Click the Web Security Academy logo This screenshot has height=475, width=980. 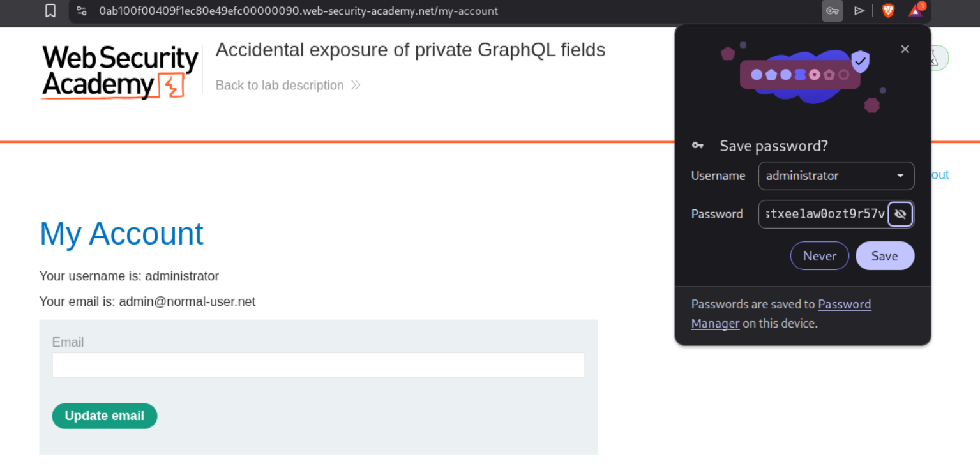click(x=120, y=72)
